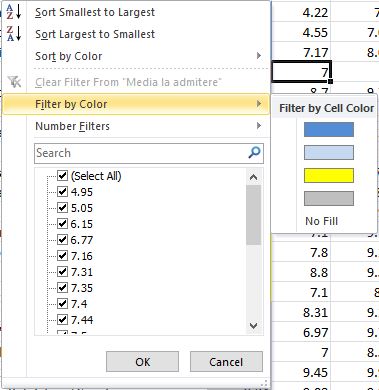Click the filter list scroll down arrow
This screenshot has width=379, height=390.
coord(253,326)
